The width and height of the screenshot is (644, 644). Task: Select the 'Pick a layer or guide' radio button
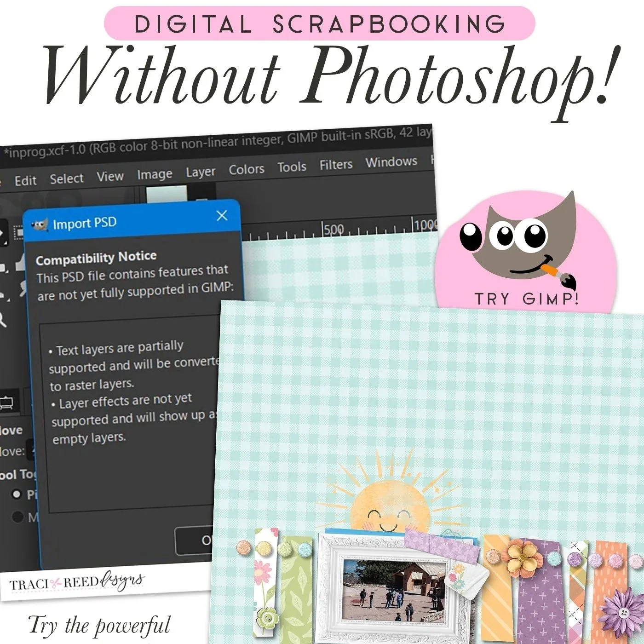(17, 494)
